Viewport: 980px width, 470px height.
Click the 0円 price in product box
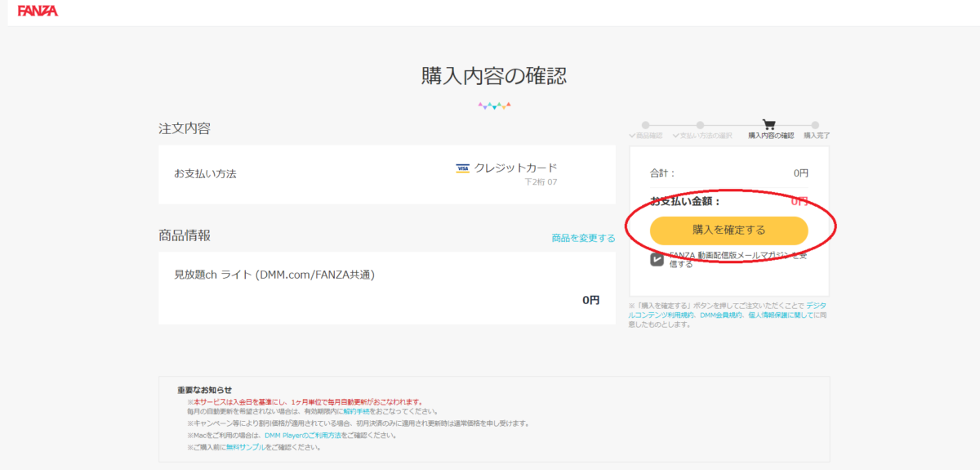tap(591, 300)
